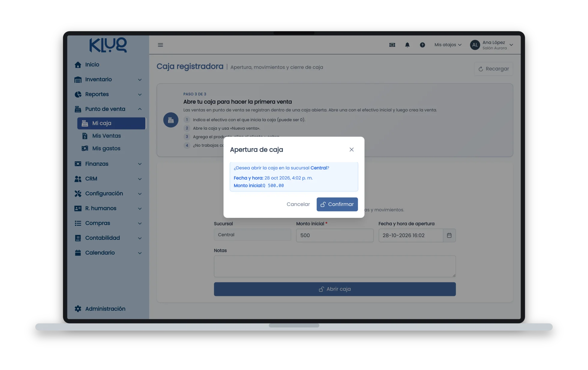Image resolution: width=588 pixels, height=370 pixels.
Task: Click the cash register icon in top bar
Action: (x=392, y=45)
